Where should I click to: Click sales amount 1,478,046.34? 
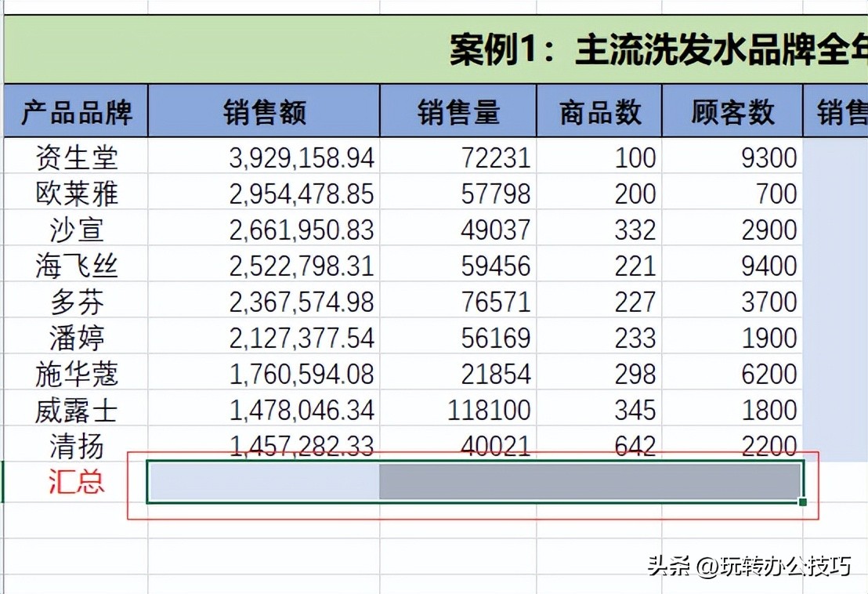[x=264, y=408]
